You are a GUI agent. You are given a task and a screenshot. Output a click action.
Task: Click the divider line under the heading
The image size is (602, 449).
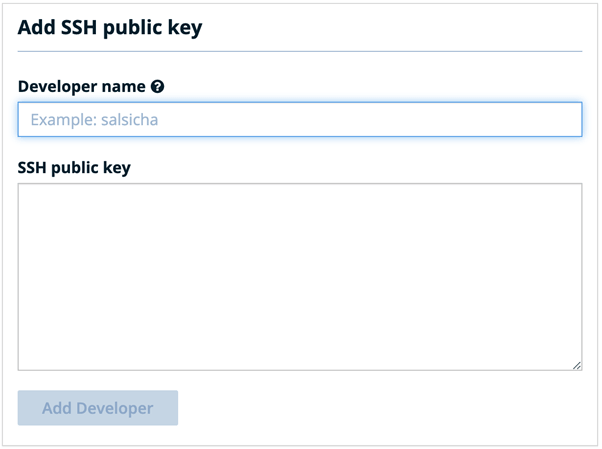[300, 51]
